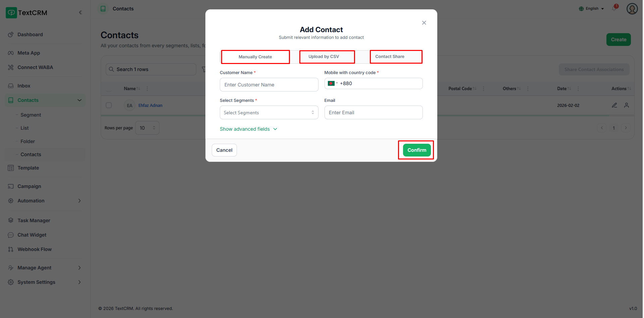This screenshot has height=318, width=644.
Task: Open the English language dropdown
Action: pos(591,9)
